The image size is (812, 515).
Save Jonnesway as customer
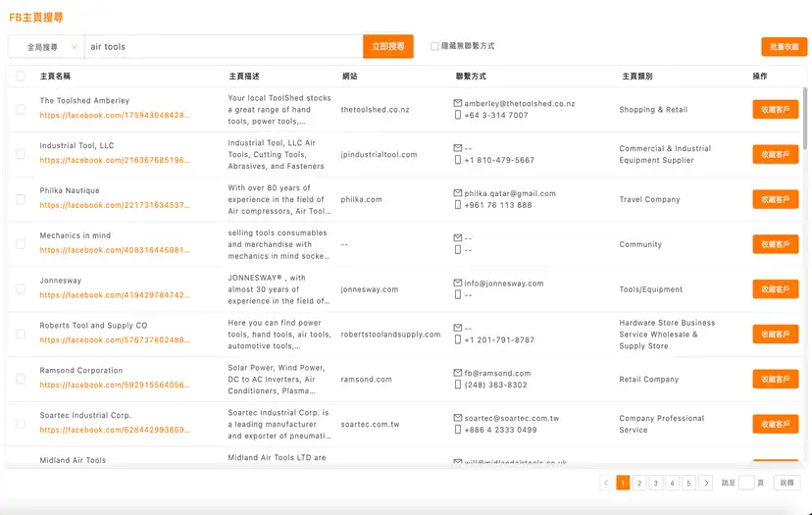click(776, 289)
